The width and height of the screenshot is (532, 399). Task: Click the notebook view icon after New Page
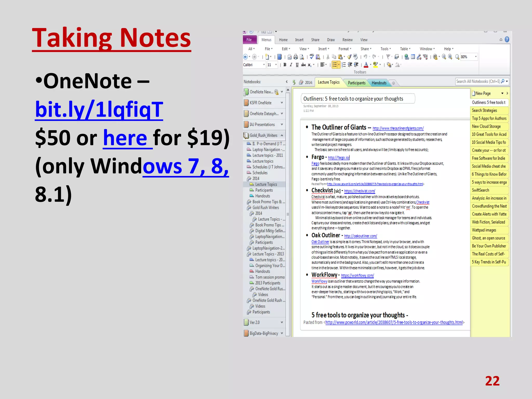279,57
